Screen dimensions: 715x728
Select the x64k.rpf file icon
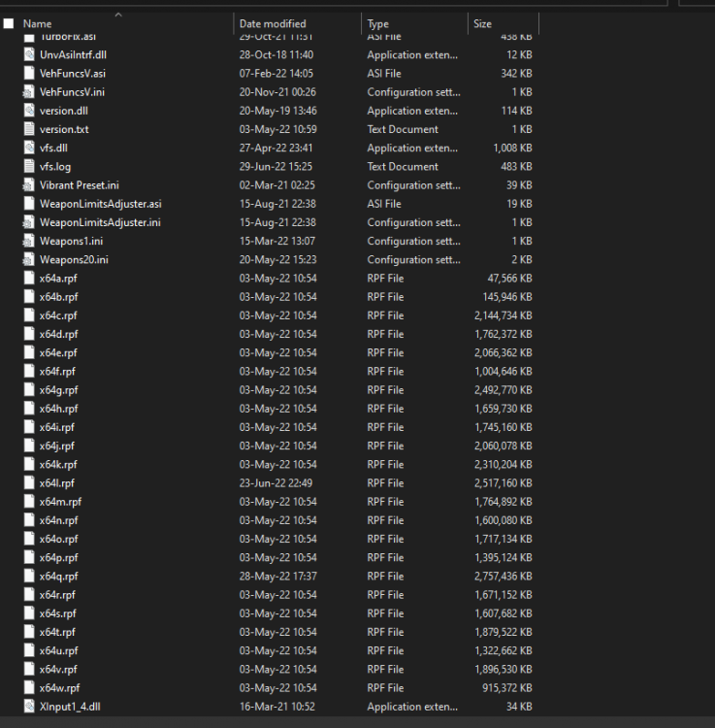coord(29,464)
